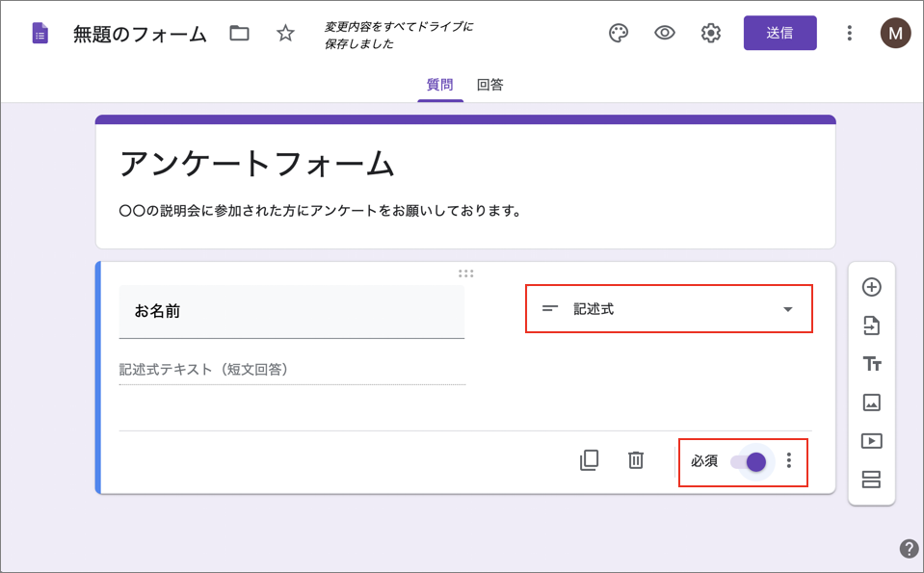Screen dimensions: 924x573
Task: Toggle the 必須 required switch
Action: click(749, 462)
